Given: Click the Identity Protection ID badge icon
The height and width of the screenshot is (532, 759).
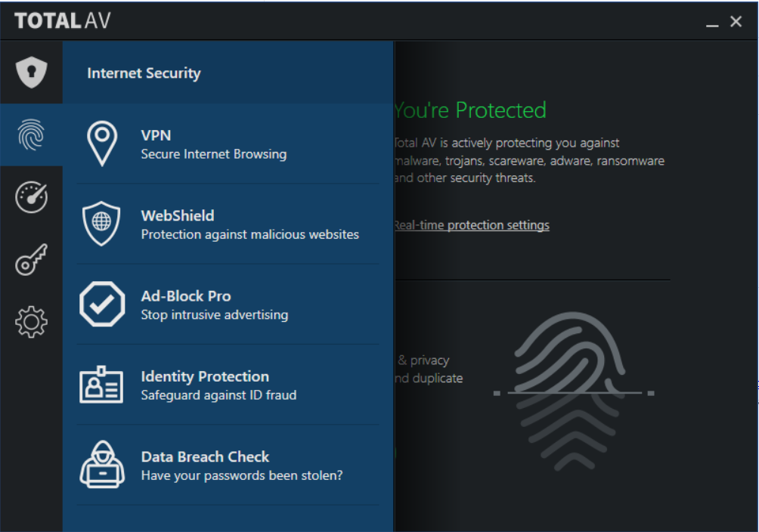Looking at the screenshot, I should pyautogui.click(x=101, y=385).
